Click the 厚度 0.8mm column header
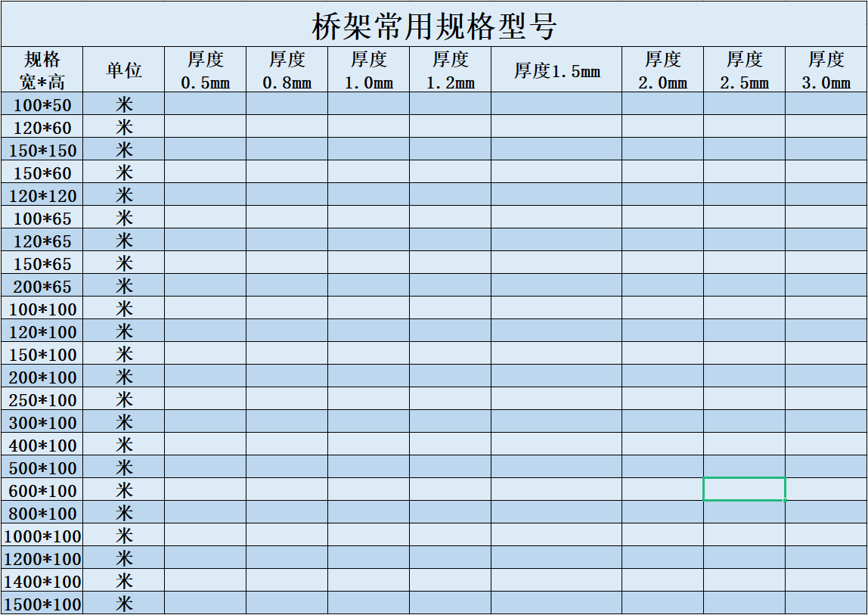868x615 pixels. [x=286, y=68]
